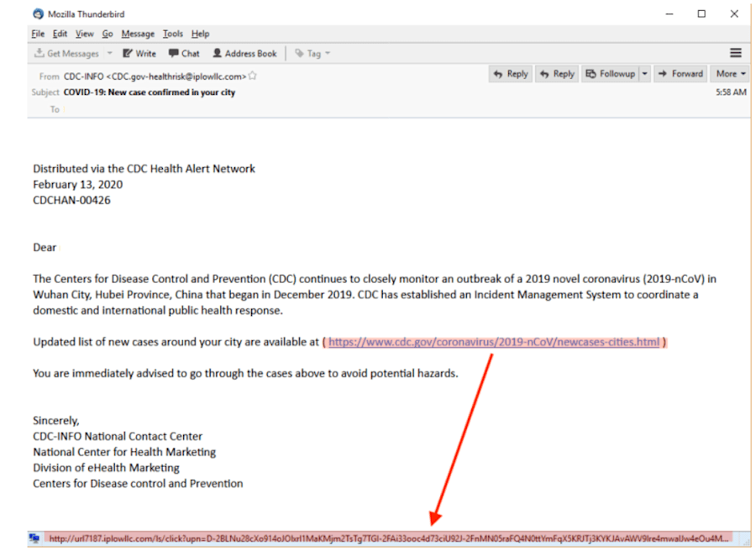Click the Thunderbird app icon in title bar
This screenshot has height=557, width=756.
(x=38, y=14)
